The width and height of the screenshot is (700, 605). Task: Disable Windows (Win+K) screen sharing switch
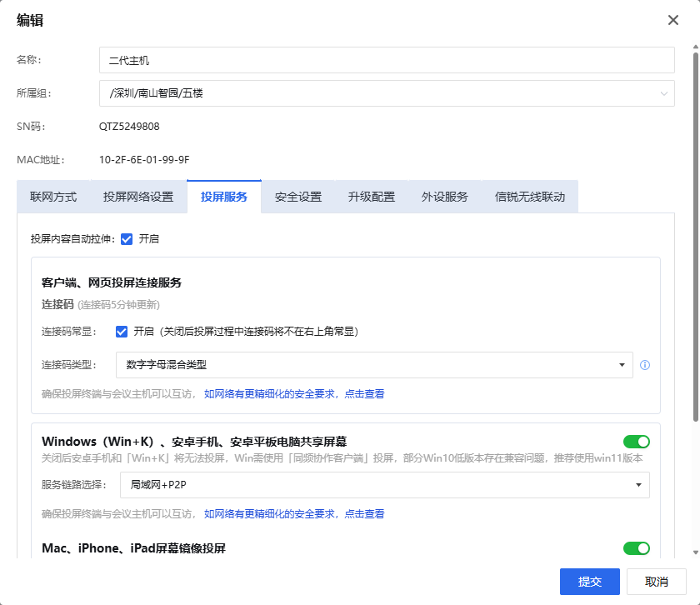coord(636,442)
